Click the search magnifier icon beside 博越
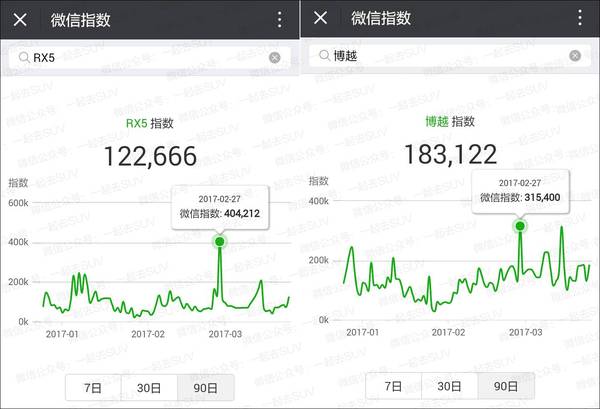This screenshot has width=600, height=409. (x=324, y=56)
